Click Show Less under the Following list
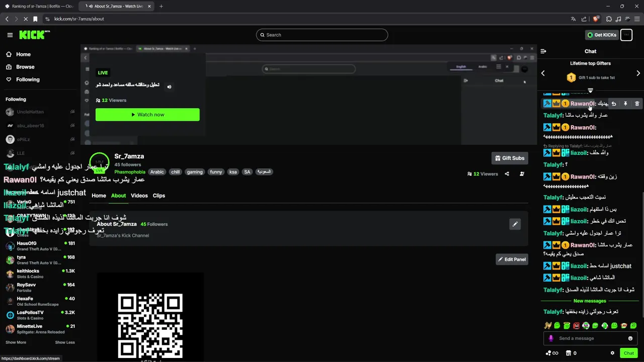Screen dimensions: 644x362 (x=65, y=342)
